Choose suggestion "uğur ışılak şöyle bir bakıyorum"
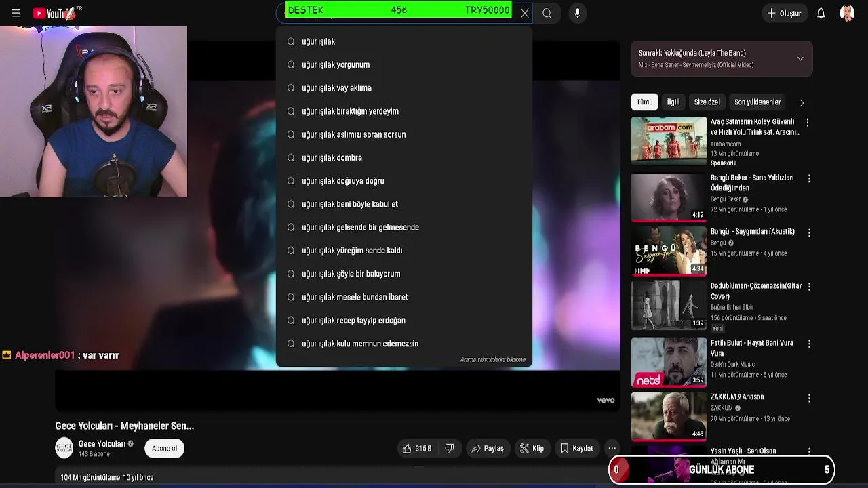 tap(404, 274)
